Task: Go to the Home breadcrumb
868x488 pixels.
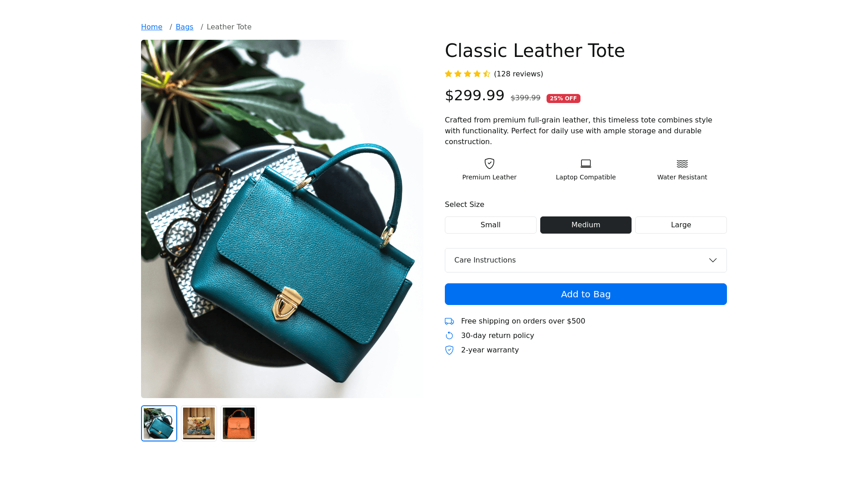Action: tap(151, 27)
